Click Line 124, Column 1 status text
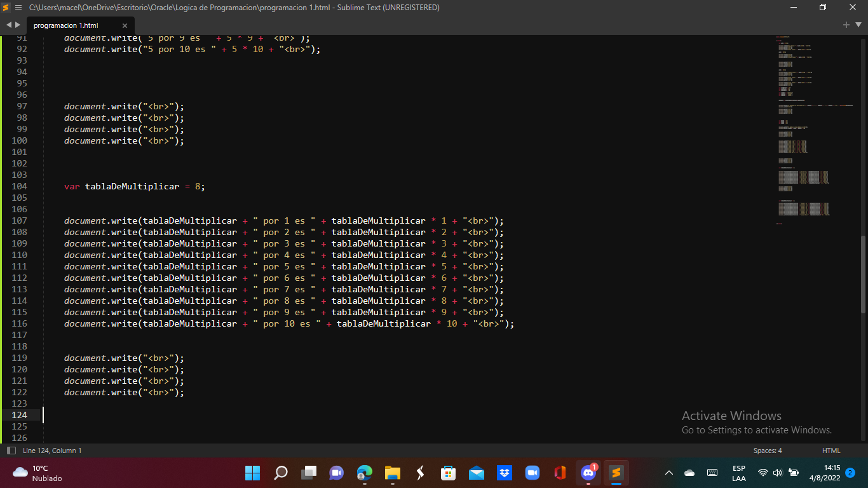This screenshot has height=488, width=868. (52, 451)
